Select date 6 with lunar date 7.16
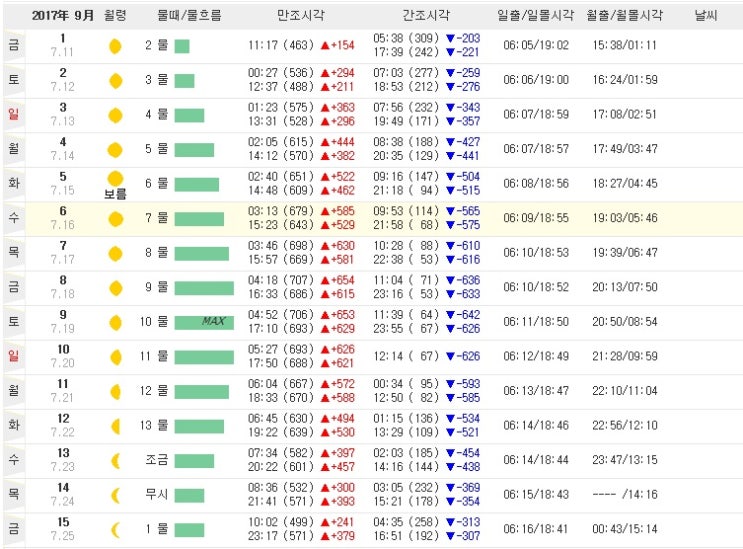 (63, 218)
